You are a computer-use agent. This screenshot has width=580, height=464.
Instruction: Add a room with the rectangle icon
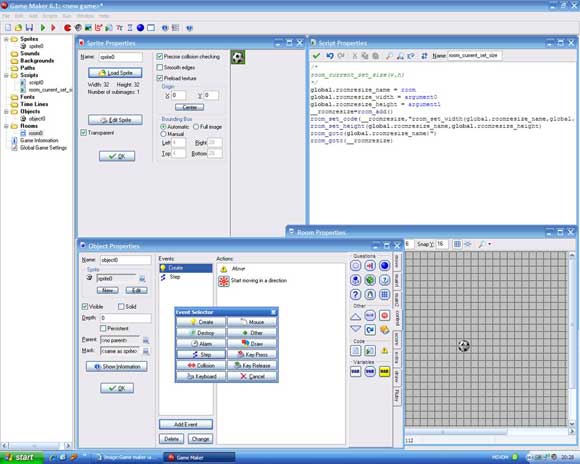[x=151, y=28]
